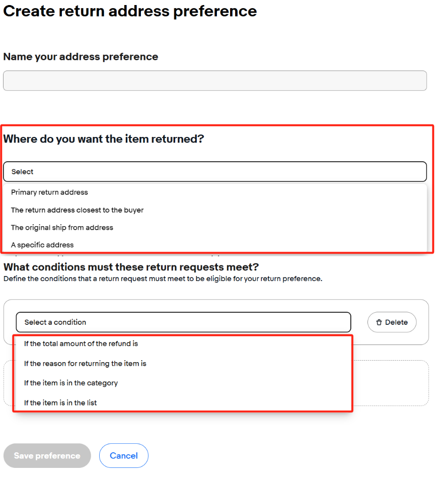Viewport: 448px width, 481px height.
Task: Choose A specific address option
Action: pos(42,245)
